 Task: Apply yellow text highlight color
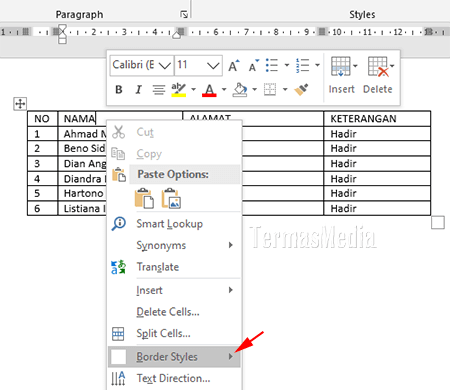point(179,89)
